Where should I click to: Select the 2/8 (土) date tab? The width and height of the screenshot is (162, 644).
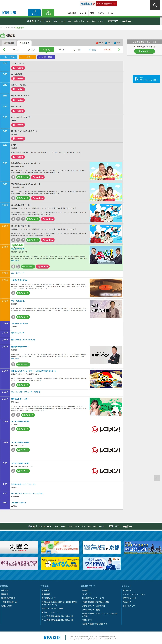92,50
